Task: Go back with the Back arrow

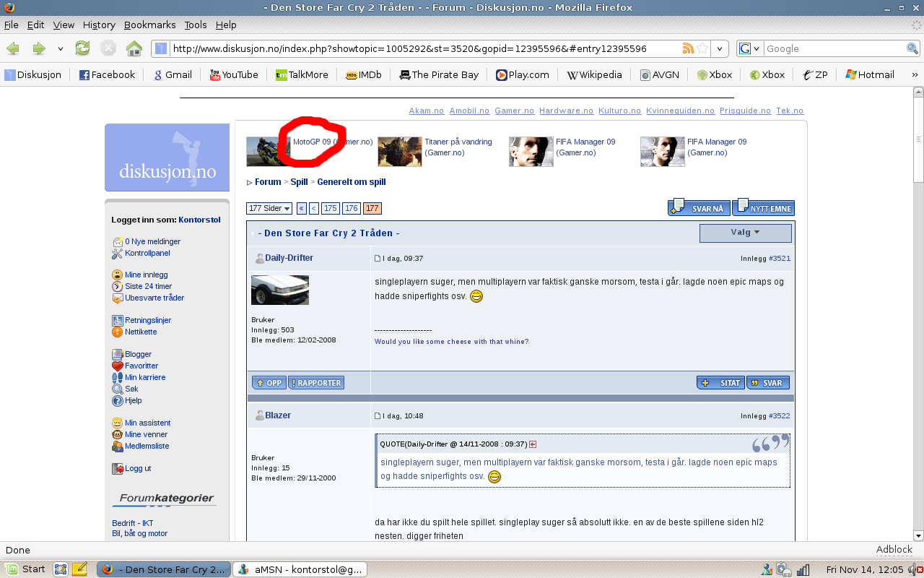Action: tap(13, 48)
